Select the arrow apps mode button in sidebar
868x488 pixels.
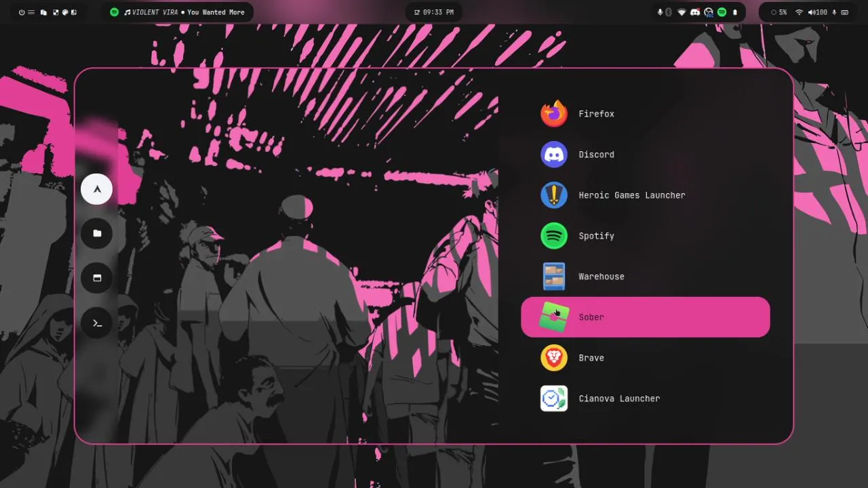[96, 189]
